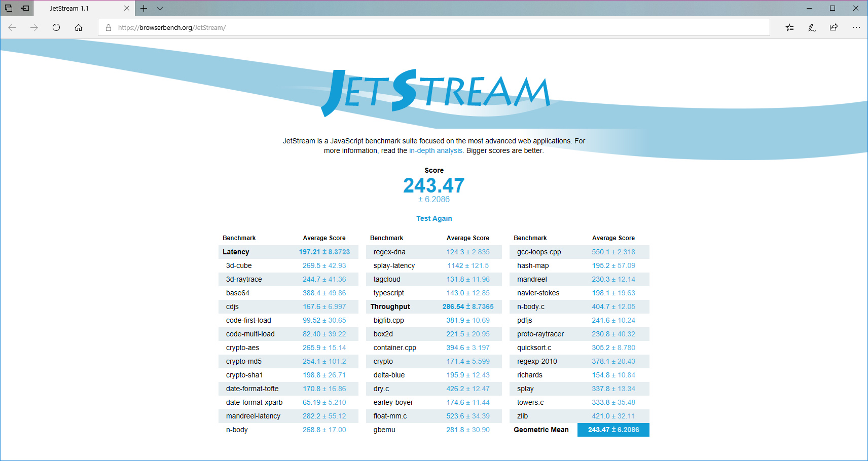This screenshot has height=461, width=868.
Task: Select the regex-dna benchmark name
Action: click(x=389, y=252)
